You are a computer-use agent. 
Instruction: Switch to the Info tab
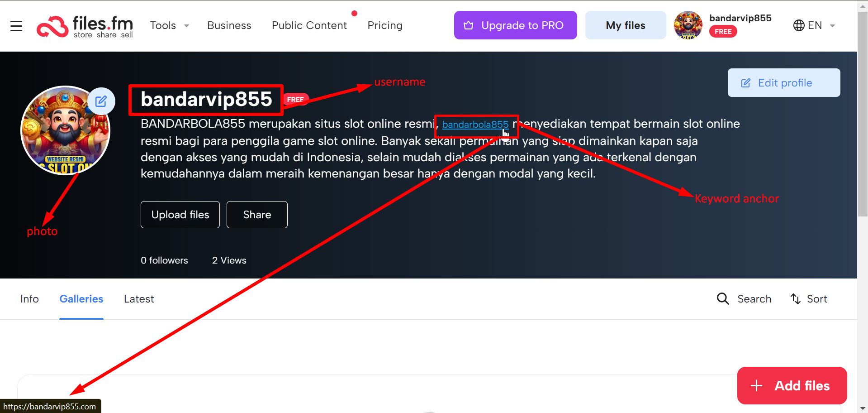(x=29, y=299)
